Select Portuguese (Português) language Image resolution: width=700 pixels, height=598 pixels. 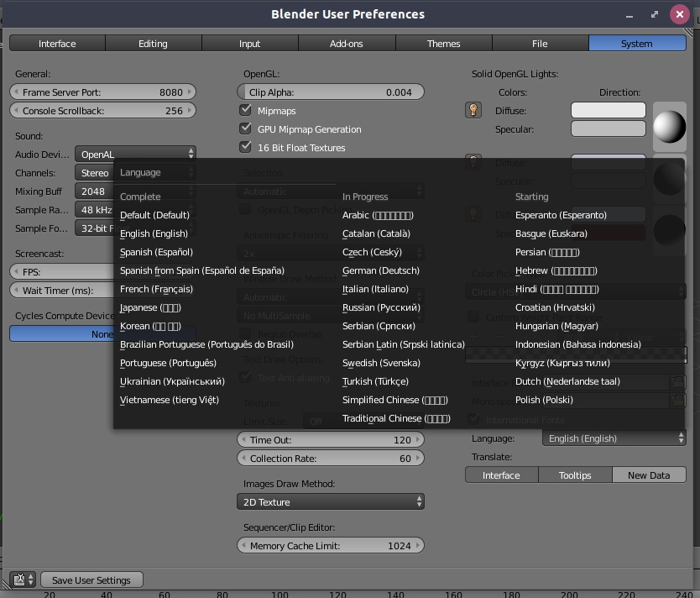(x=168, y=363)
